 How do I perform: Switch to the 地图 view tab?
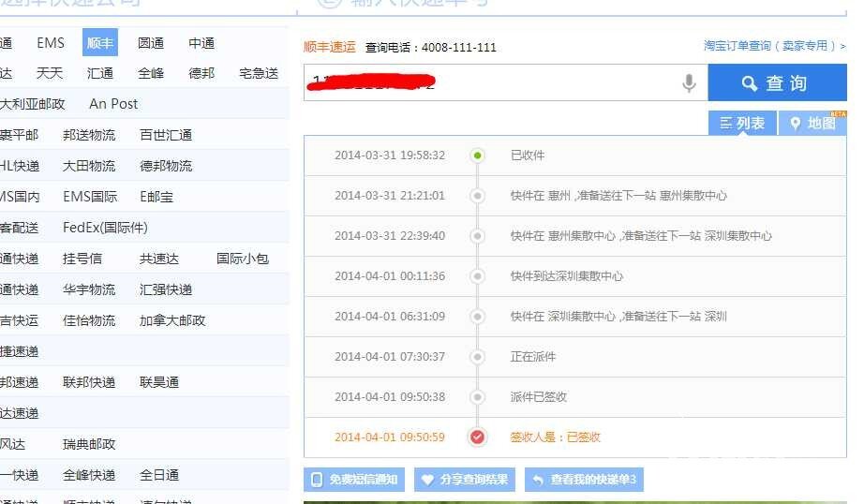pos(812,123)
